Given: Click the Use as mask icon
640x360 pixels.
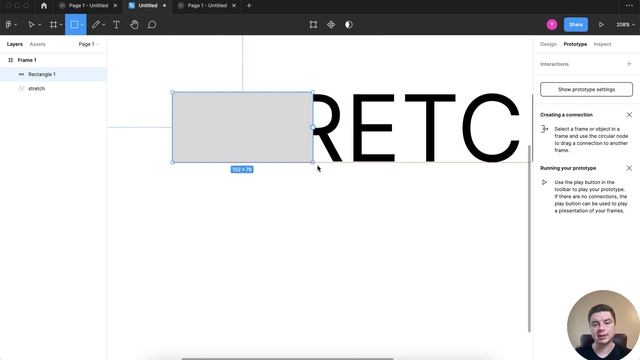Looking at the screenshot, I should click(349, 24).
